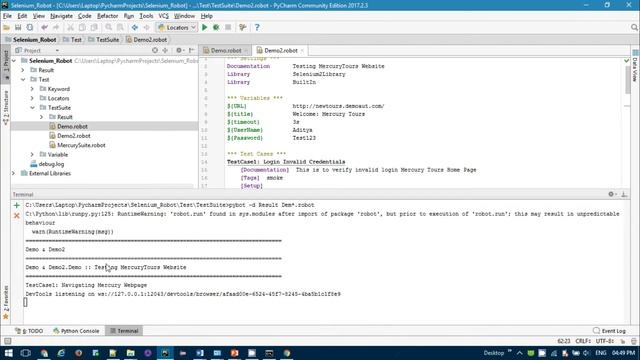Select debug.log in the project tree
Viewport: 640px width, 360px height.
pos(51,164)
